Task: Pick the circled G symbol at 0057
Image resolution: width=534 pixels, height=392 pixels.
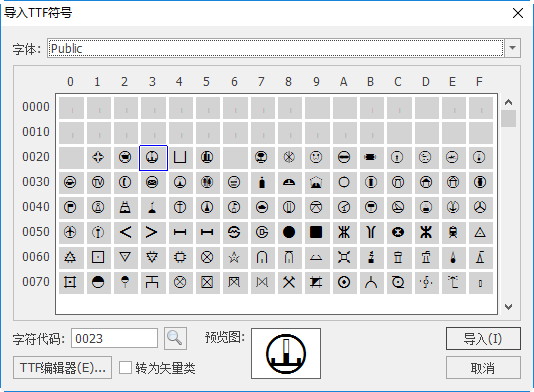Action: pos(262,232)
